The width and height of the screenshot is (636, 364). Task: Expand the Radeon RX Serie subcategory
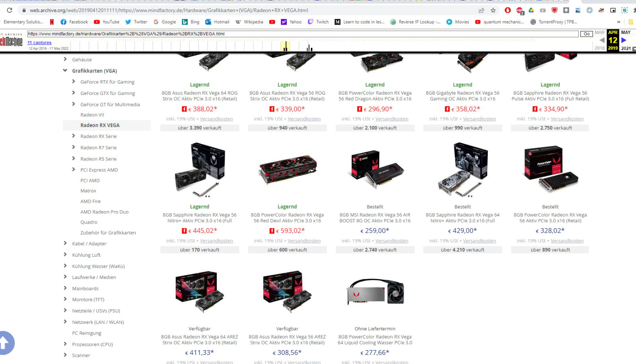(74, 136)
